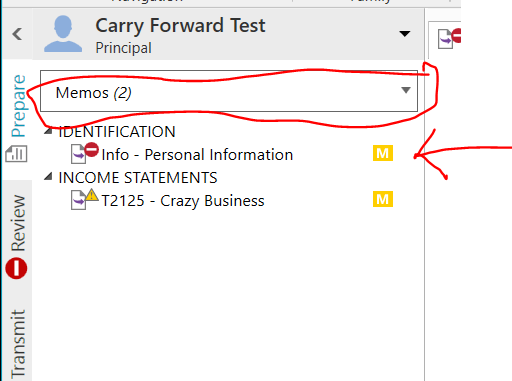Click the yellow warning triangle on T2125

pos(92,195)
